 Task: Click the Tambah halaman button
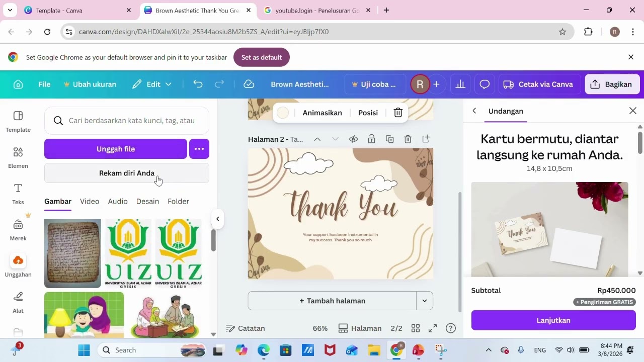pos(332,301)
